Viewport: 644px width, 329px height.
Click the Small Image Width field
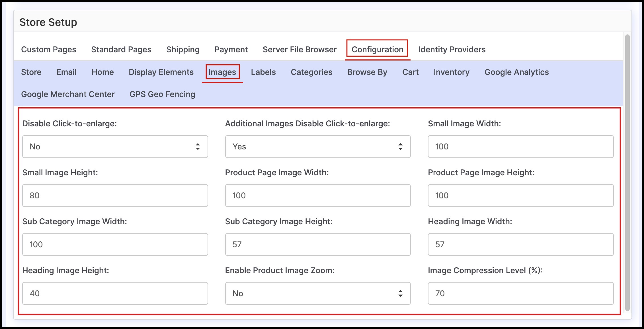click(x=520, y=147)
